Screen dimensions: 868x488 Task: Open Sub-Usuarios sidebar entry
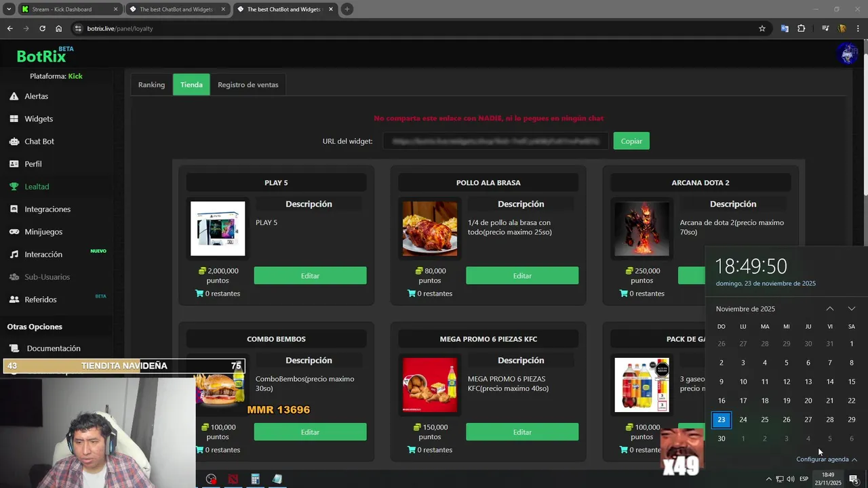point(47,277)
